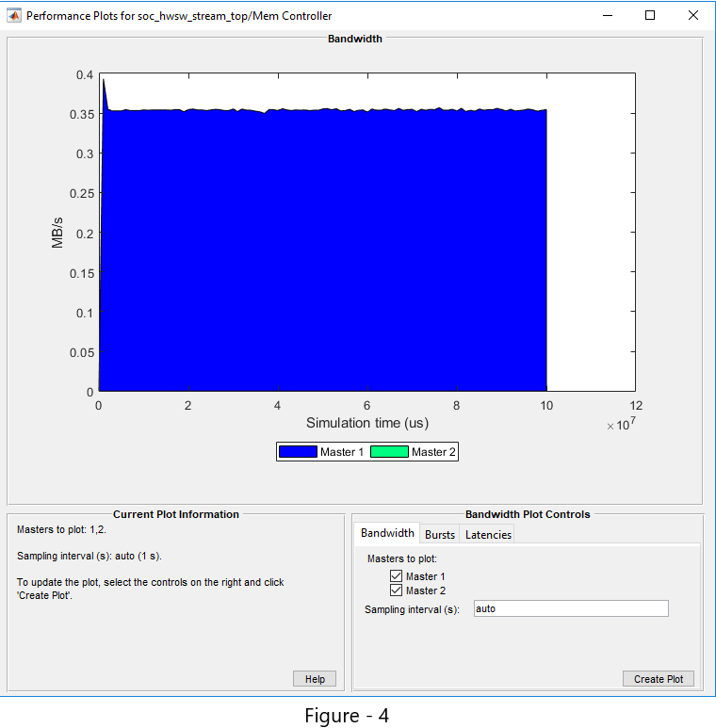Click the 'Figure - 4' caption
Screen dimensions: 716x728
(347, 716)
